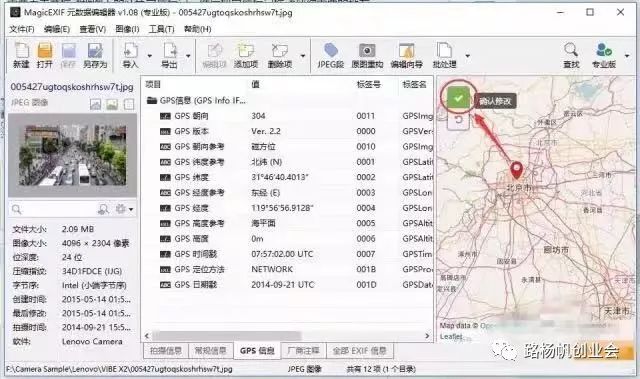Image resolution: width=640 pixels, height=379 pixels.
Task: Click the 删除项 (Delete item) icon
Action: tap(280, 55)
